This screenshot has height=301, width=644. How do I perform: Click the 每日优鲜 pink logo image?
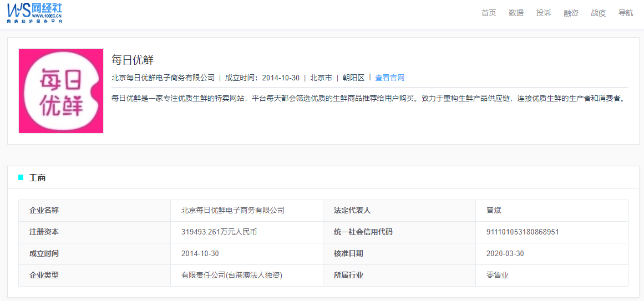(x=61, y=91)
